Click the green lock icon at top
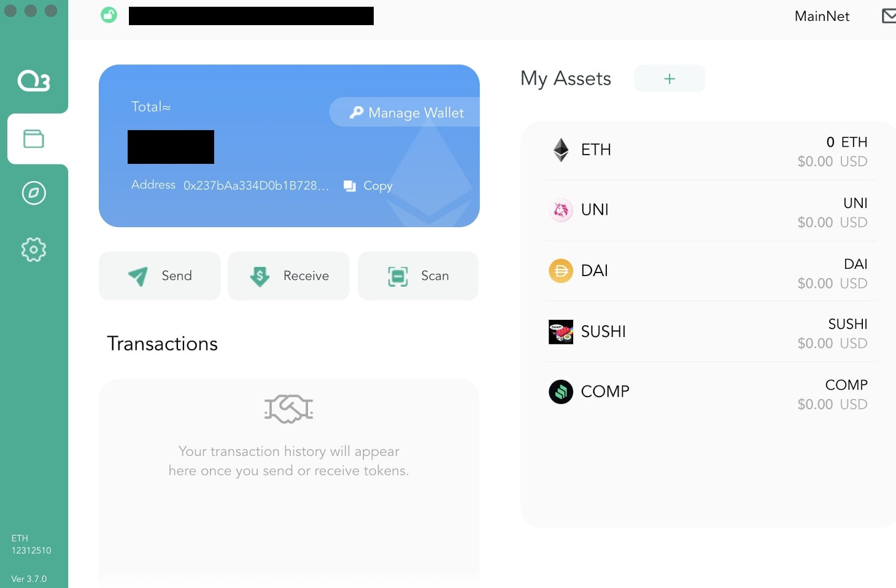The image size is (896, 588). click(x=109, y=15)
